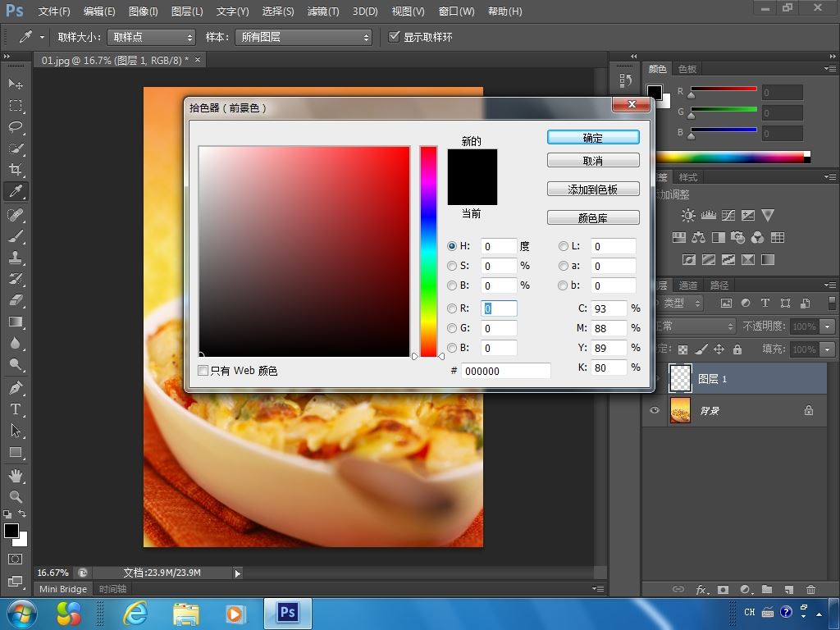
Task: Toggle 显示取样环 checkbox
Action: (x=394, y=36)
